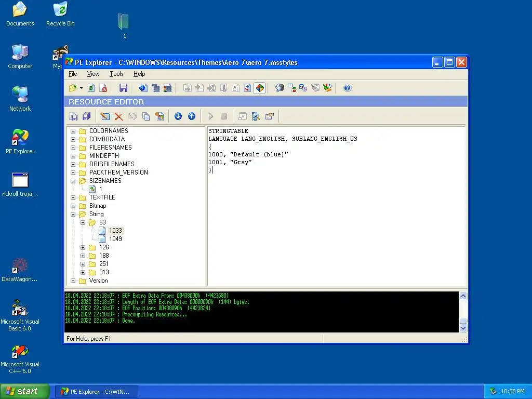Select the Microsoft Visual C++ 6.0 shortcut
Viewport: 532px width, 399px height.
[20, 359]
